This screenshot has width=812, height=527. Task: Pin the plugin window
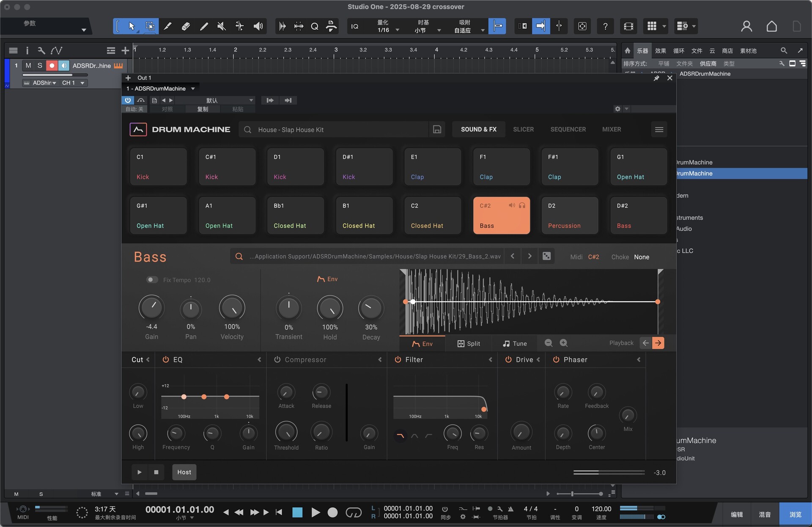656,78
